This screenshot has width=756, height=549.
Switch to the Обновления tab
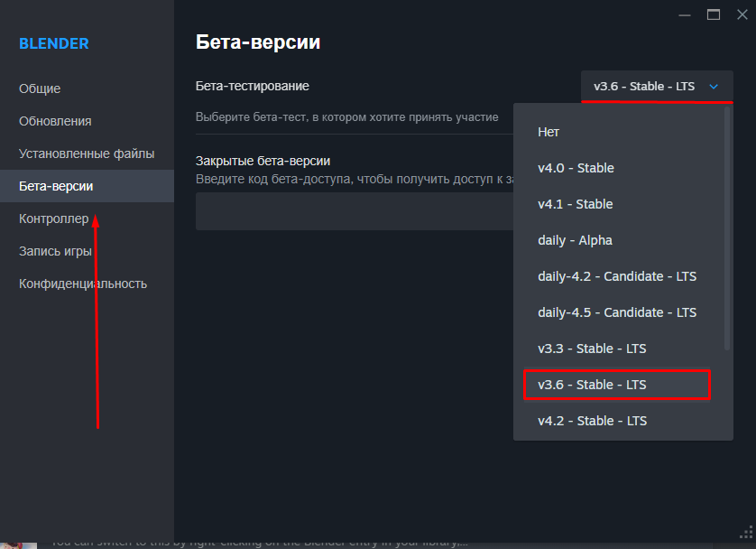coord(55,121)
